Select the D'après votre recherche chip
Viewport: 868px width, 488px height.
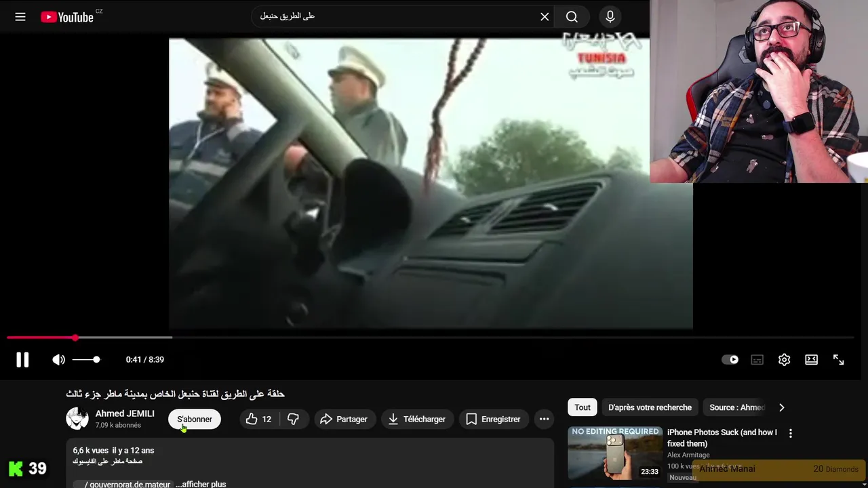click(650, 407)
